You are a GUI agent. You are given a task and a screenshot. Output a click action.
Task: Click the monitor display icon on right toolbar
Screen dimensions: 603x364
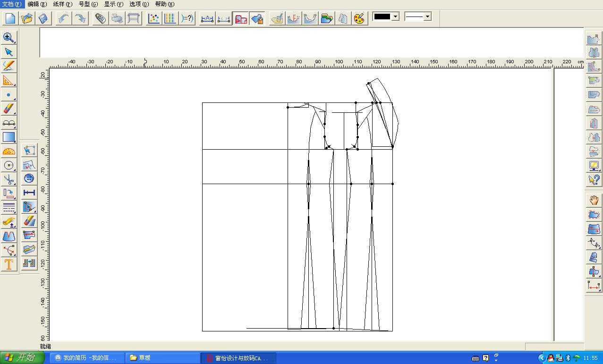click(x=594, y=166)
